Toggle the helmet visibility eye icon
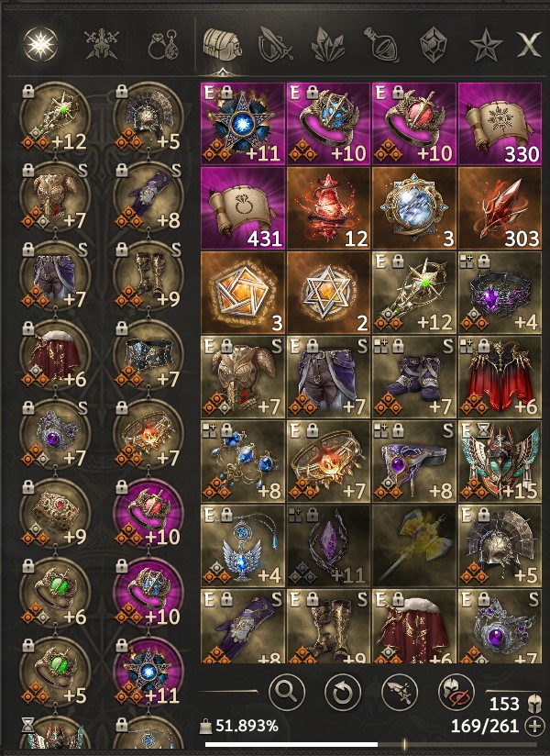The height and width of the screenshot is (756, 550). point(456,693)
